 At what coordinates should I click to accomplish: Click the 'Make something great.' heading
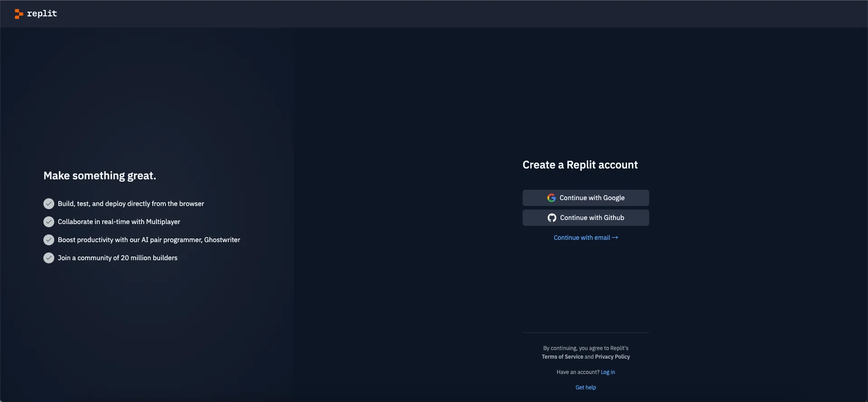[99, 176]
